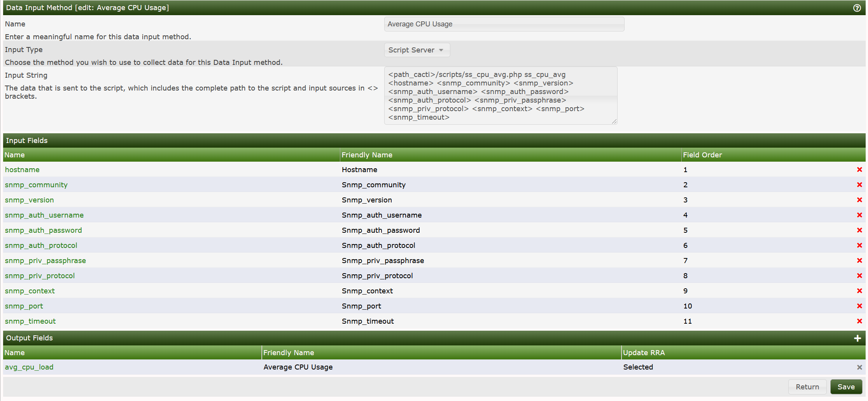Click the Input Fields section header
The image size is (868, 401).
click(26, 140)
